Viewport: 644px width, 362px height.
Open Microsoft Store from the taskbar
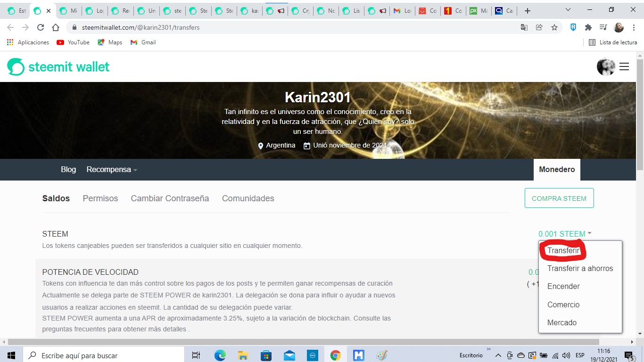266,355
